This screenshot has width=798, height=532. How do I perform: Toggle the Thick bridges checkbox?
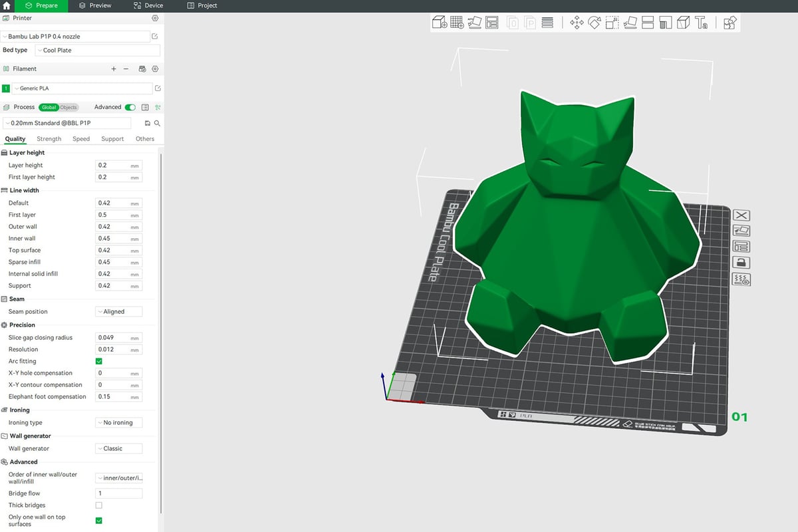tap(99, 505)
